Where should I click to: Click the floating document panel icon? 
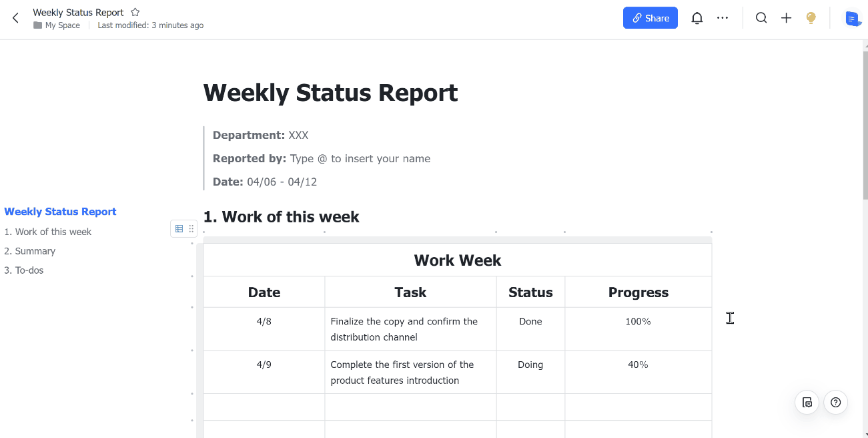click(x=807, y=402)
